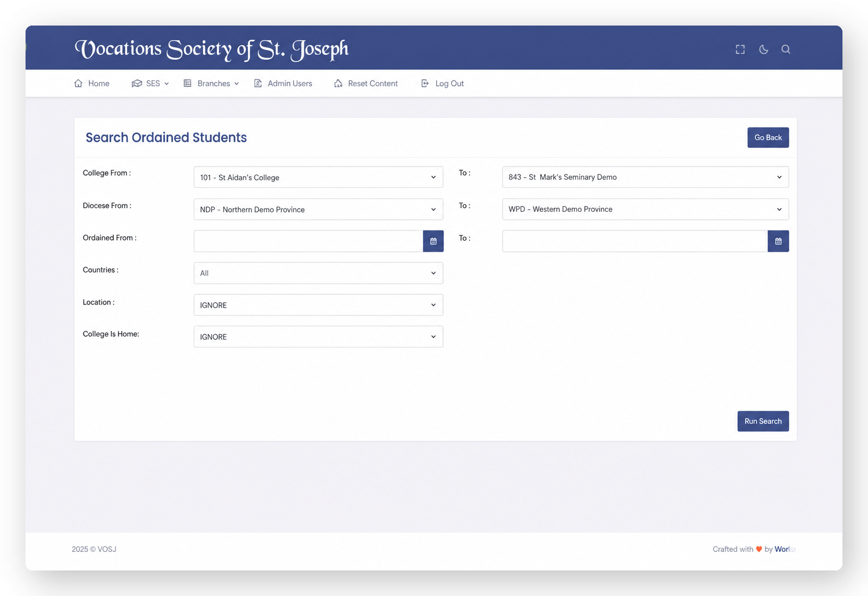
Task: Open the College Is Home dropdown
Action: [x=318, y=337]
